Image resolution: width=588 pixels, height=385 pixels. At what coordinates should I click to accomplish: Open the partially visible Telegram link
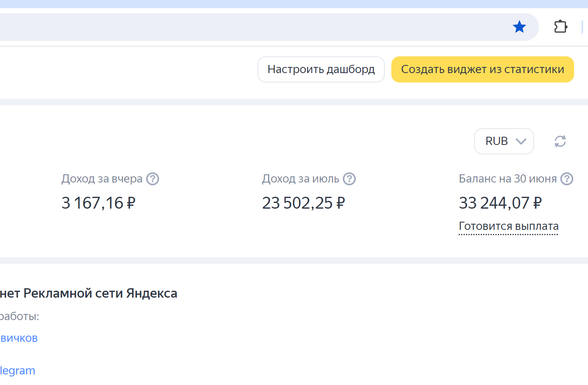18,371
